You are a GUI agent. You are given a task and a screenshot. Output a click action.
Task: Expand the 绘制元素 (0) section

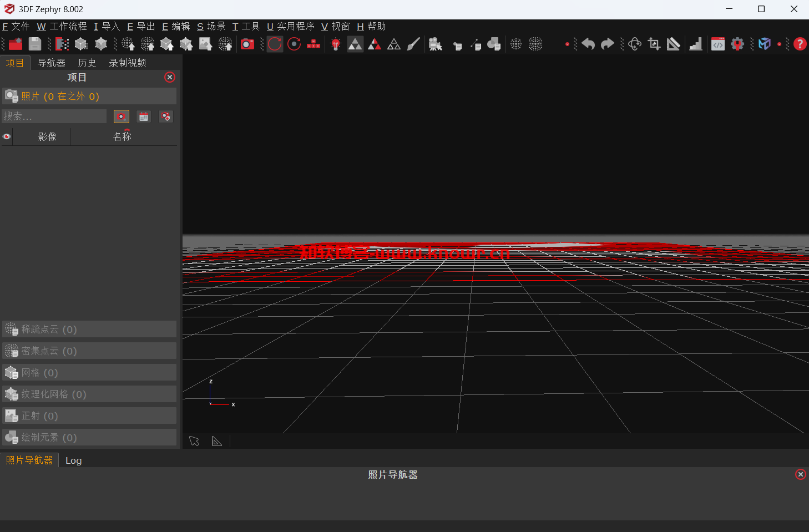[x=89, y=437]
